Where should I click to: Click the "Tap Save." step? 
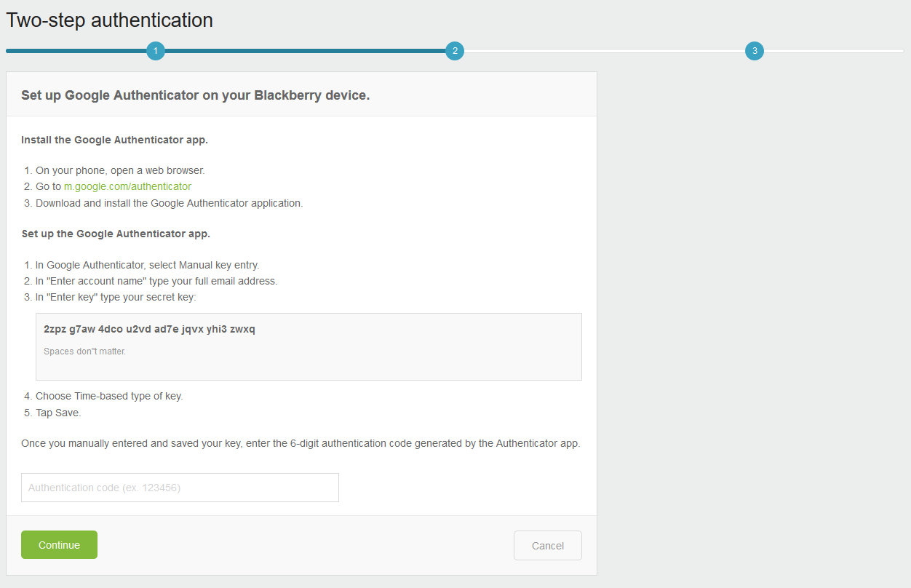(x=58, y=413)
